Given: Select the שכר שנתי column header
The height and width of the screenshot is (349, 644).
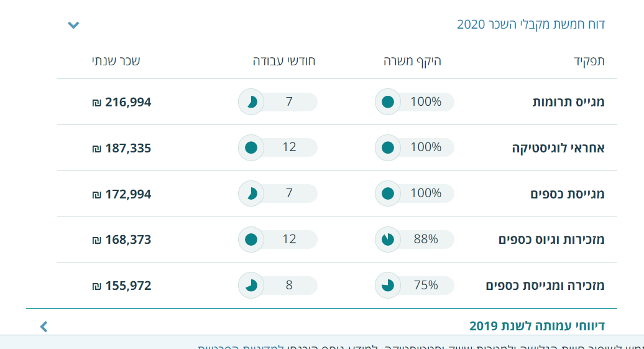Looking at the screenshot, I should pos(116,61).
